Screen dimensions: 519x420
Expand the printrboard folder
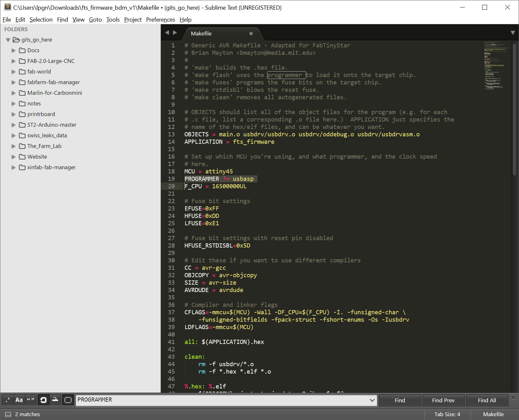(14, 114)
